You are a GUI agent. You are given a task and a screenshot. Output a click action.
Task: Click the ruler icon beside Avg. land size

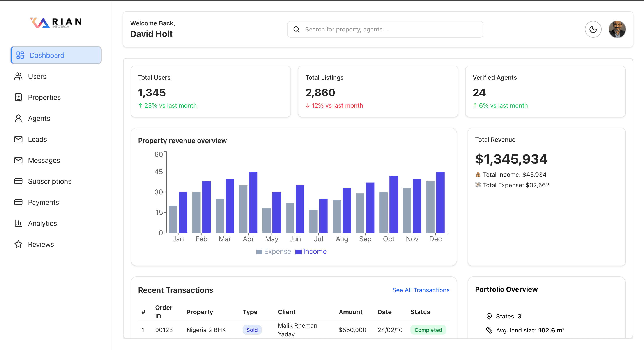489,330
